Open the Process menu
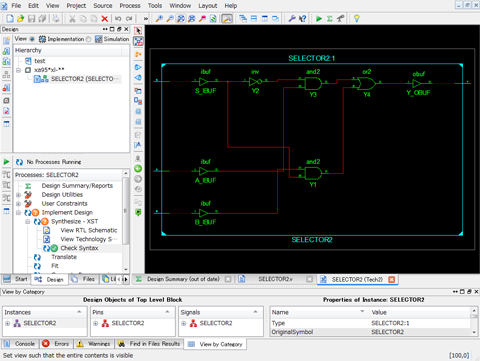Screen dimensions: 480x361 point(130,6)
